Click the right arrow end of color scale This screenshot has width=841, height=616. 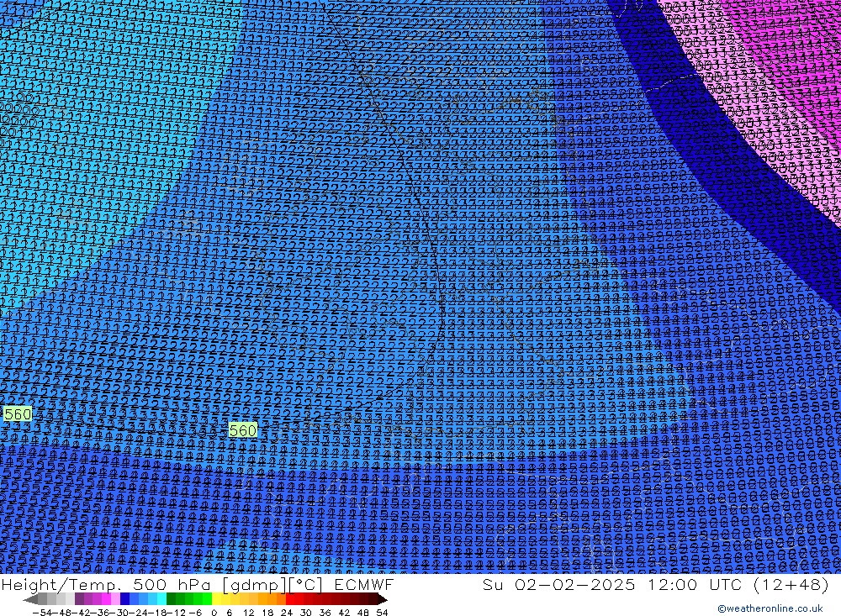(383, 599)
